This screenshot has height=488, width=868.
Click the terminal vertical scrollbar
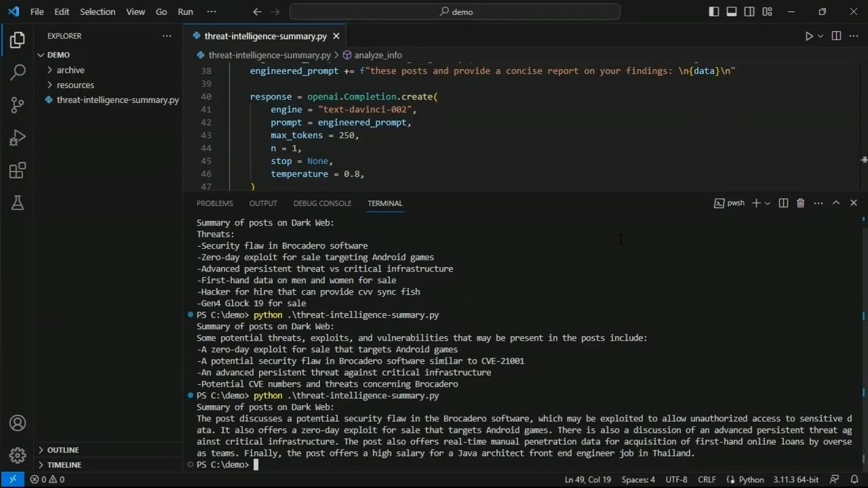pos(863,339)
